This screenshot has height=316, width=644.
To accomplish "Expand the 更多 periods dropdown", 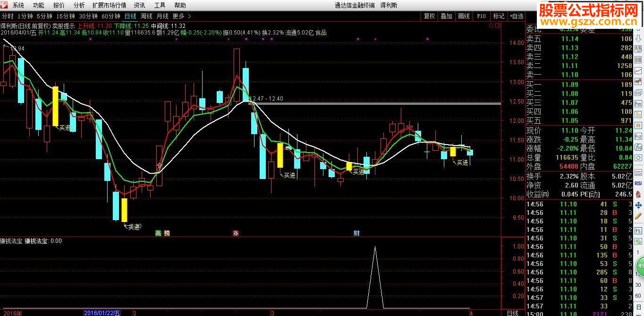I will (181, 16).
